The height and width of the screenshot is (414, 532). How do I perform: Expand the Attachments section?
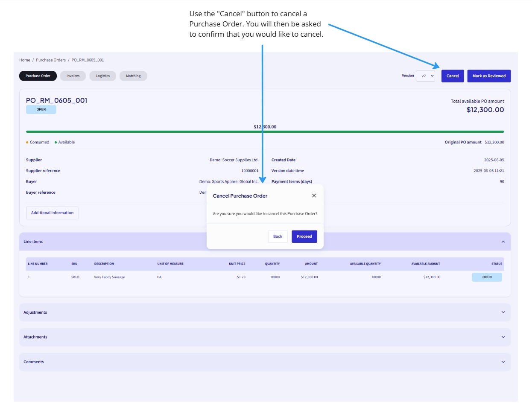coord(503,337)
